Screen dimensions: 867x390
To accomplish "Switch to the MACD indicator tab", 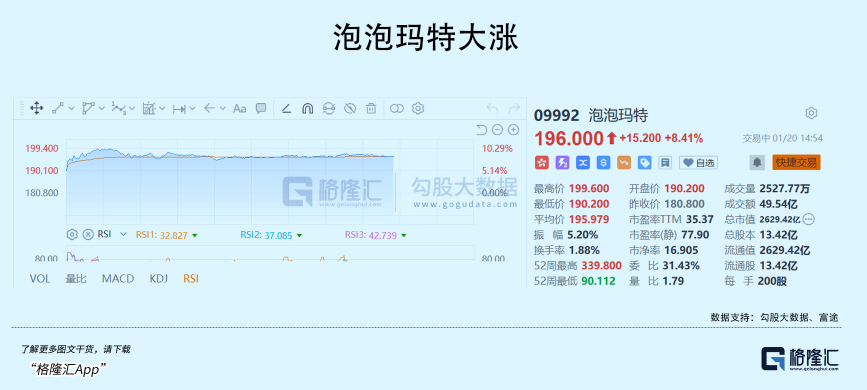I will point(118,279).
